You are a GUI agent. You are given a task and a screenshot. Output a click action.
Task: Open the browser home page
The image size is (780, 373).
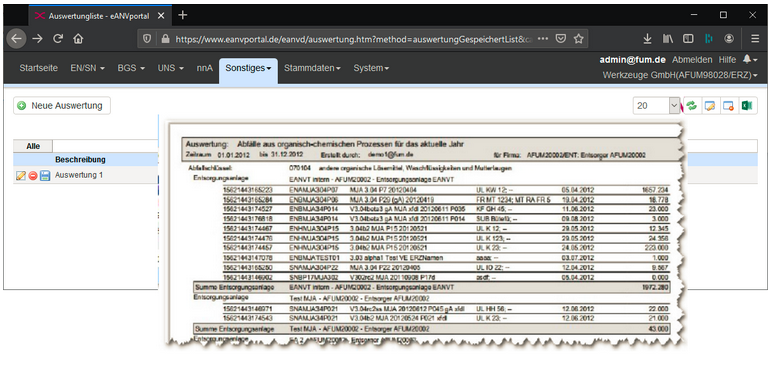click(x=78, y=39)
